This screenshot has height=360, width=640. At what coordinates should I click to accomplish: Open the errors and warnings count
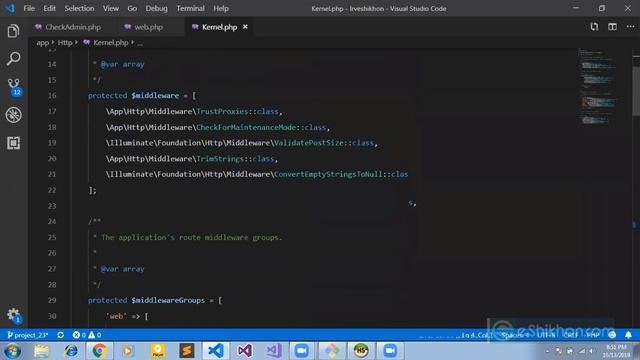coord(87,335)
